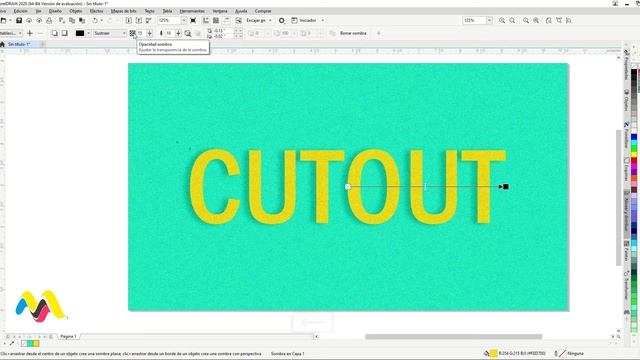Click the Print icon in the toolbar
640x360 pixels.
(49, 20)
